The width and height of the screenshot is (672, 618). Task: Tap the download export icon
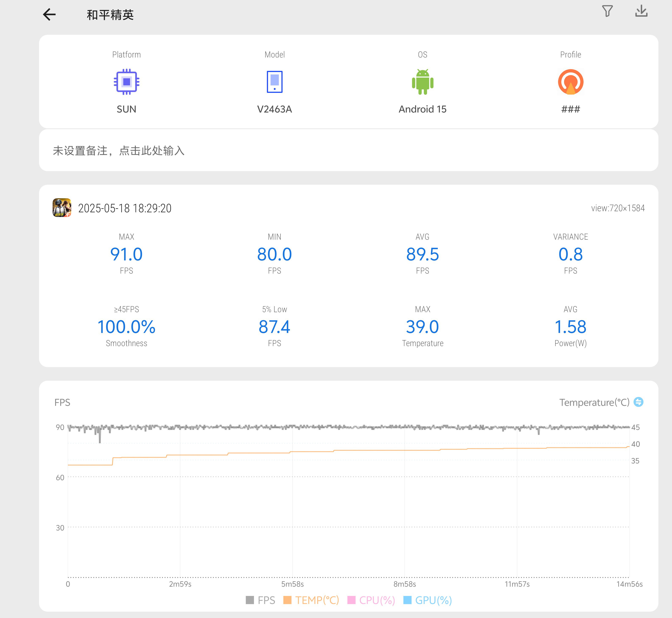(x=641, y=11)
